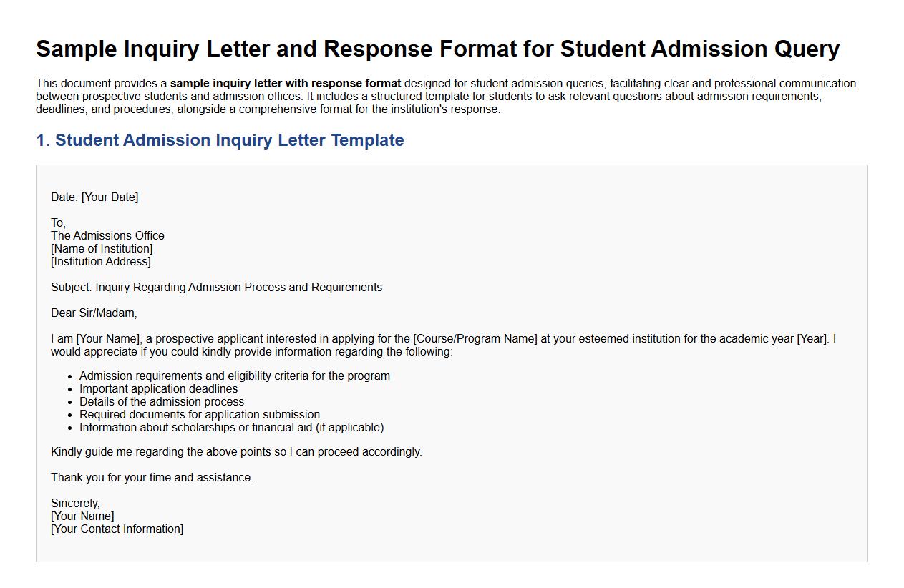
Task: Select the "[Institution Address]" placeholder
Action: click(101, 262)
